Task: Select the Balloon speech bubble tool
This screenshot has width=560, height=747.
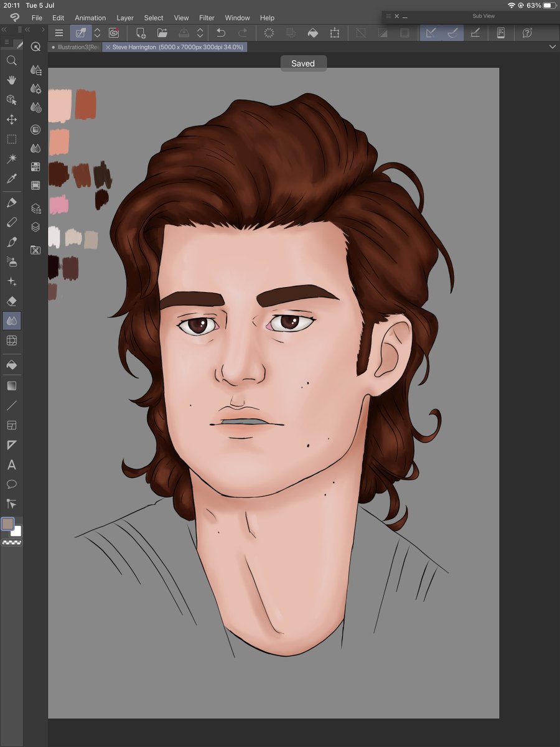Action: (x=11, y=484)
